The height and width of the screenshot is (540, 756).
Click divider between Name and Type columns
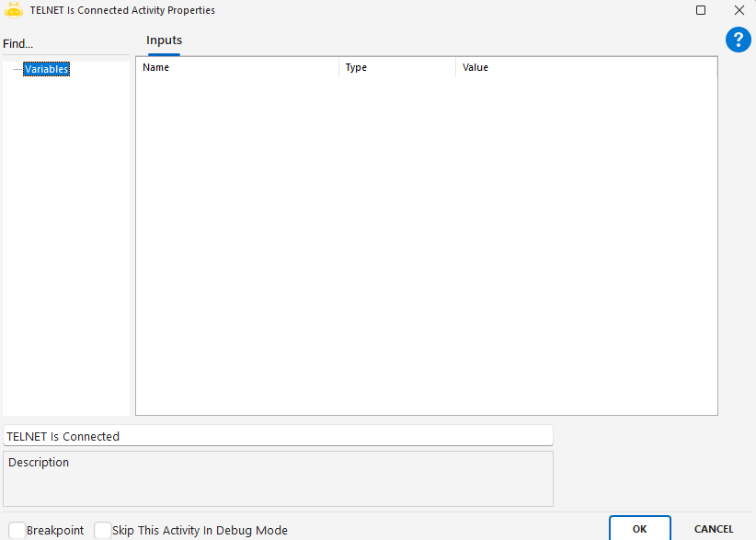[339, 67]
